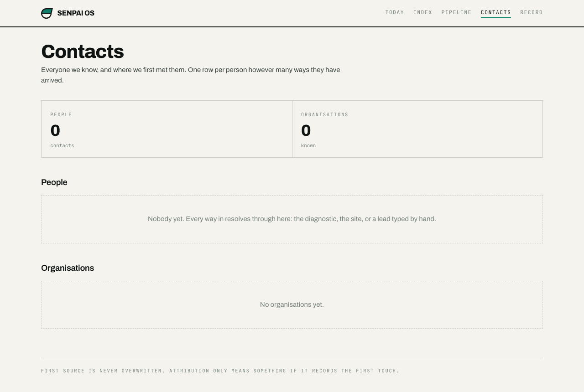Click the People section heading
This screenshot has width=584, height=392.
tap(54, 182)
